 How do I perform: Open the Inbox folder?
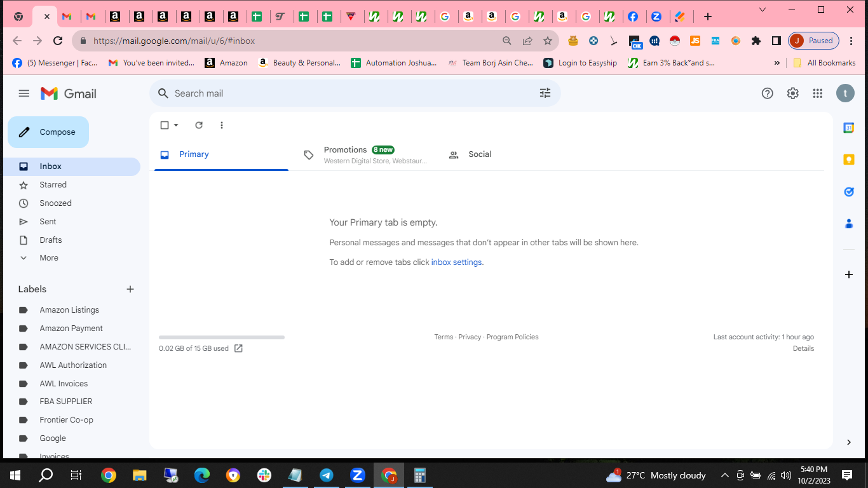(71, 166)
